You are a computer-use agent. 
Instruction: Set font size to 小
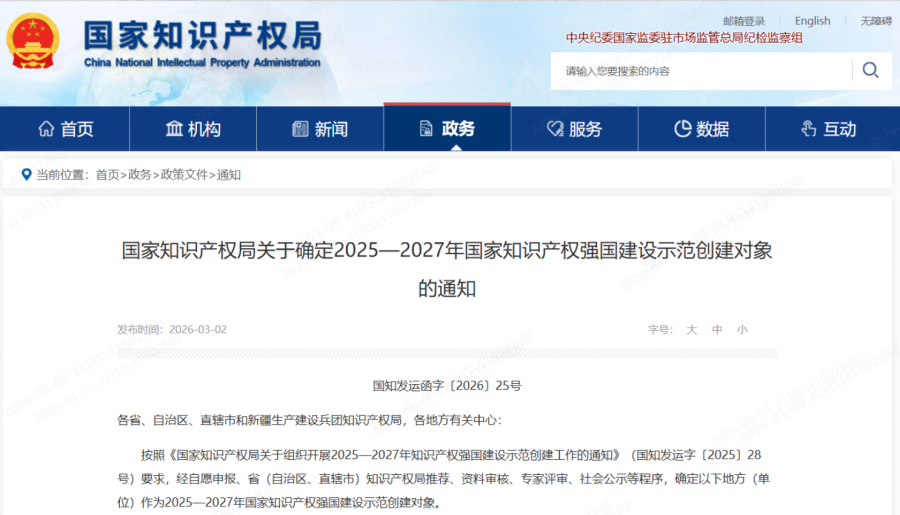tap(742, 330)
